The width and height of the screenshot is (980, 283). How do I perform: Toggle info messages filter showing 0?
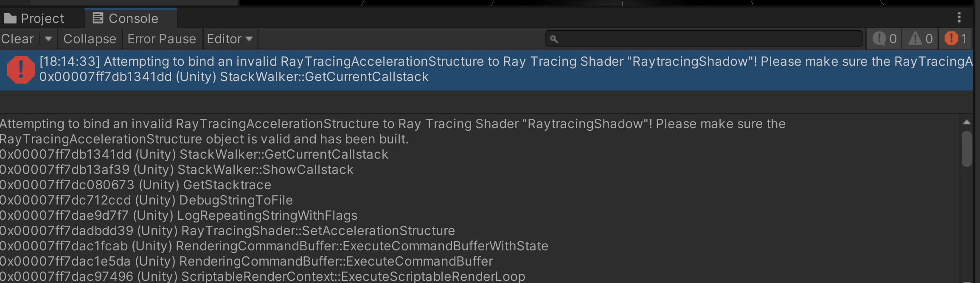point(885,39)
